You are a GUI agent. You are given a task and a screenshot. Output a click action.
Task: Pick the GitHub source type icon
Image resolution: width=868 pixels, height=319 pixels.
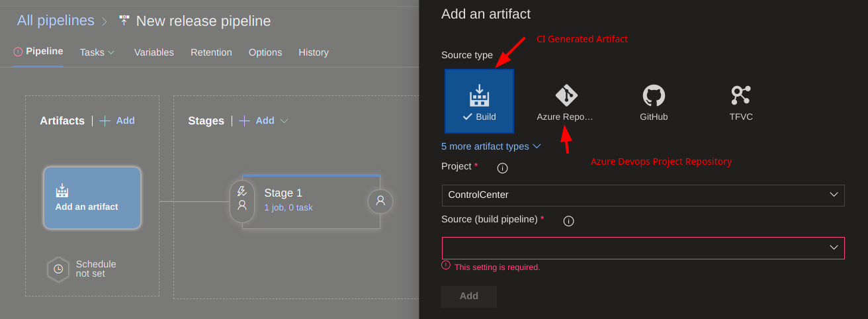tap(654, 96)
